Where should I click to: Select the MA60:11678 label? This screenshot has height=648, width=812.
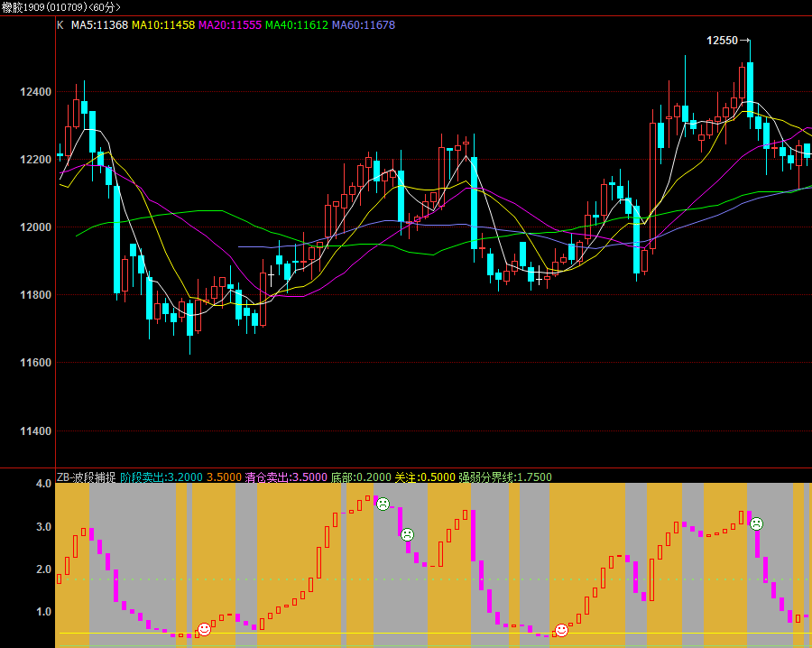pos(364,25)
